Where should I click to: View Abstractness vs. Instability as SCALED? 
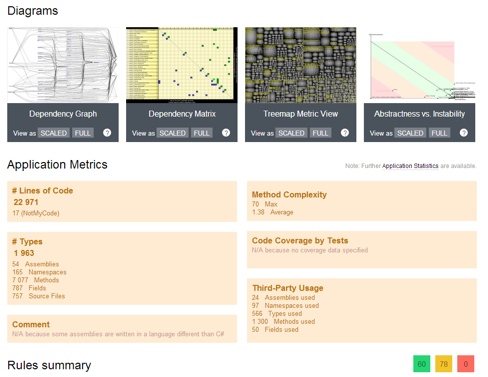click(410, 133)
